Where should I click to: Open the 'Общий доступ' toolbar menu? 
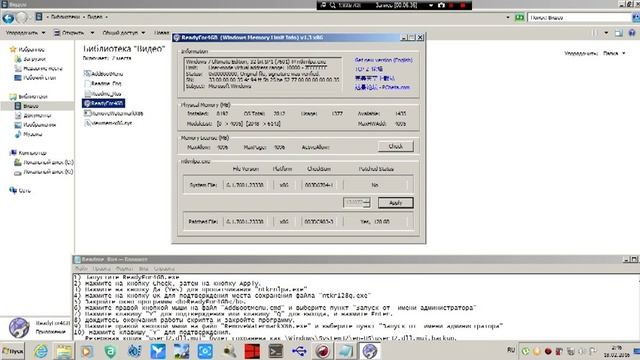click(124, 32)
